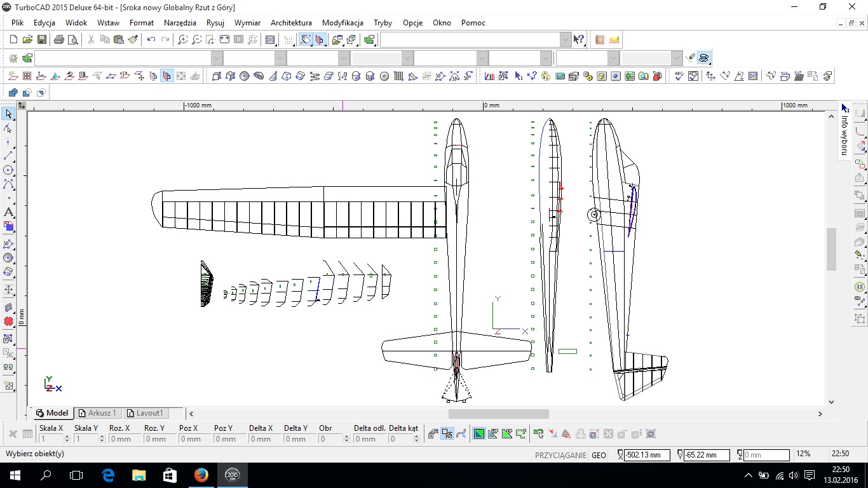Viewport: 868px width, 488px height.
Task: Click the spell check ABC icon
Action: pos(679,76)
